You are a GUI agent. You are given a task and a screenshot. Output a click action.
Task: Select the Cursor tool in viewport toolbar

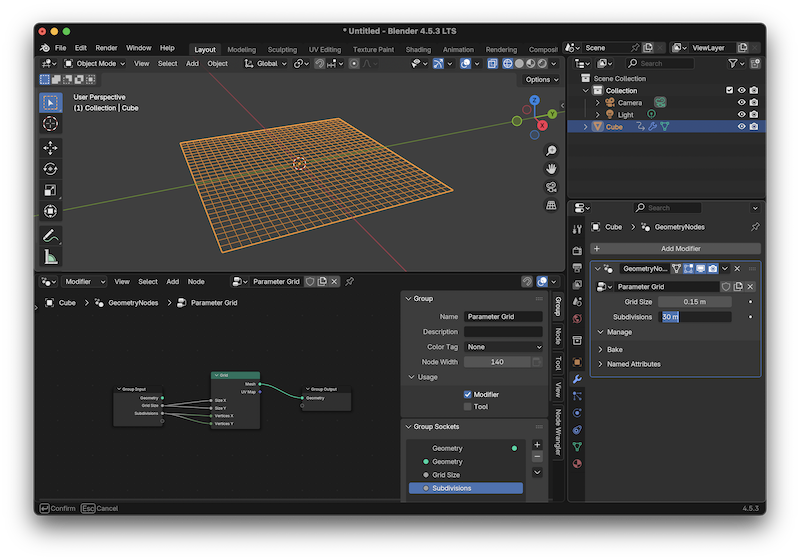click(50, 123)
